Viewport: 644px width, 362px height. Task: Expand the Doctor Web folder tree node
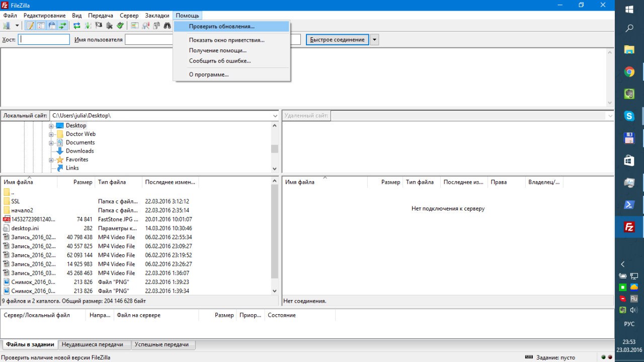pos(51,134)
